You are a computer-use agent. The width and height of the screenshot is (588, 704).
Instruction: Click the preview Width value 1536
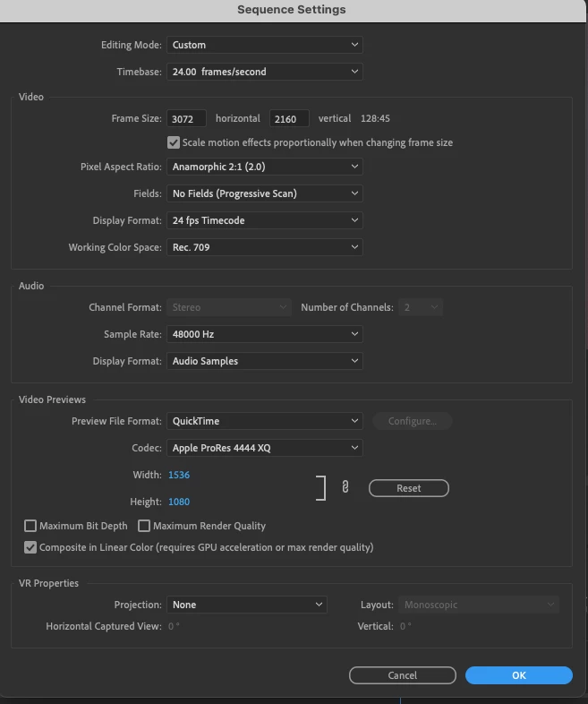point(179,475)
